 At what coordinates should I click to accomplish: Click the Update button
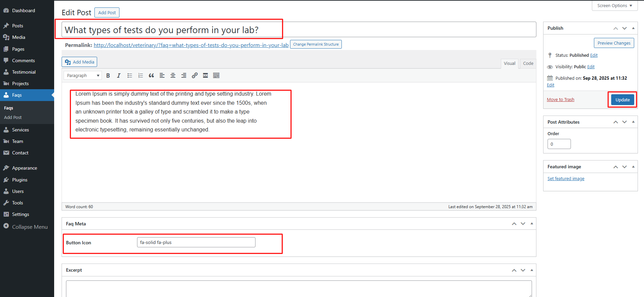pos(623,100)
